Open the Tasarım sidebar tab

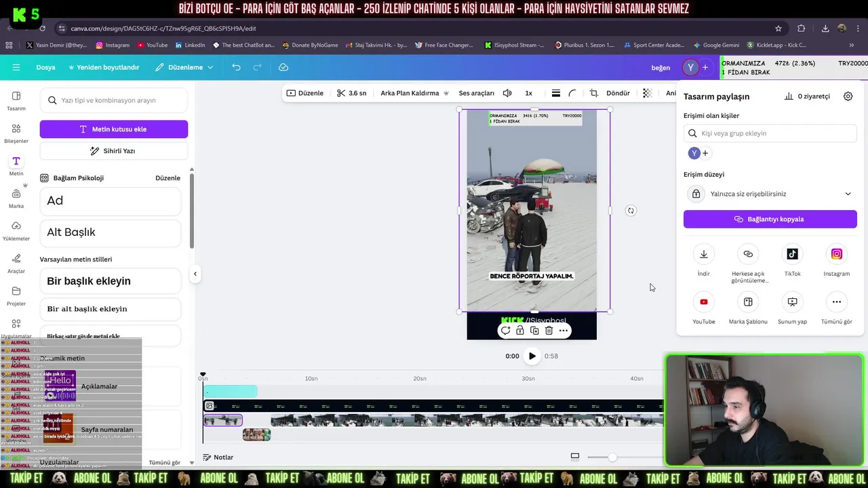pyautogui.click(x=16, y=100)
